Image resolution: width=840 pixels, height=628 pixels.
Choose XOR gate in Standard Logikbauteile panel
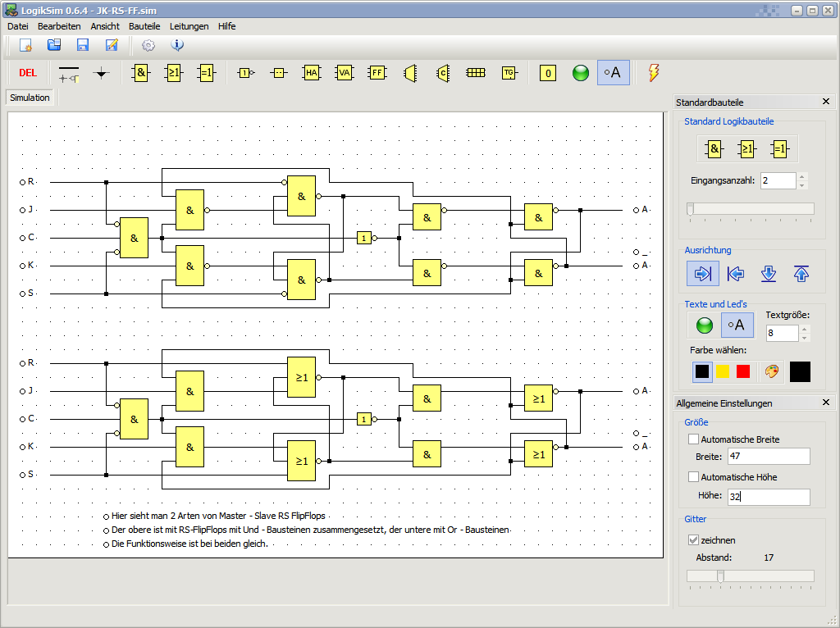pos(780,149)
